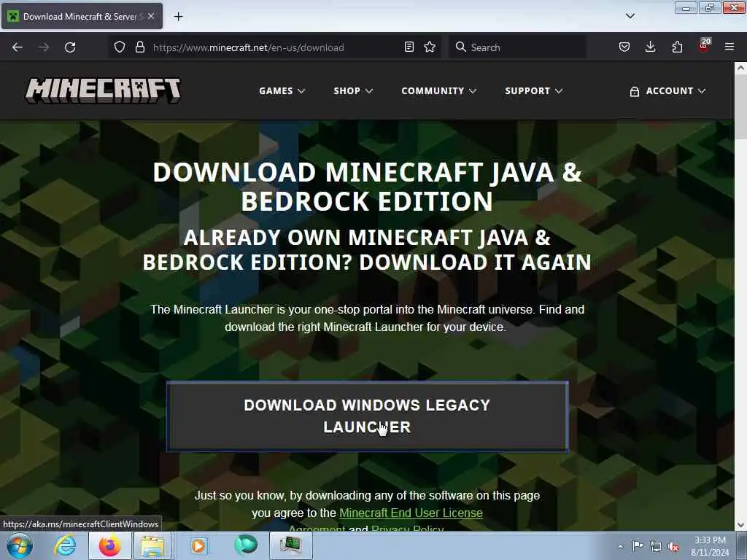The width and height of the screenshot is (747, 560).
Task: View site security padlock info
Action: coord(139,47)
